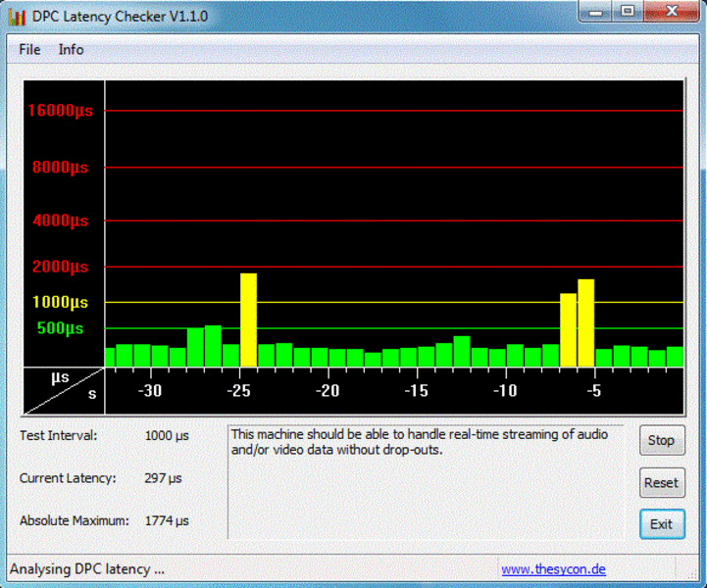Viewport: 707px width, 588px height.
Task: Click the tall yellow bar at -25 seconds
Action: pos(248,319)
